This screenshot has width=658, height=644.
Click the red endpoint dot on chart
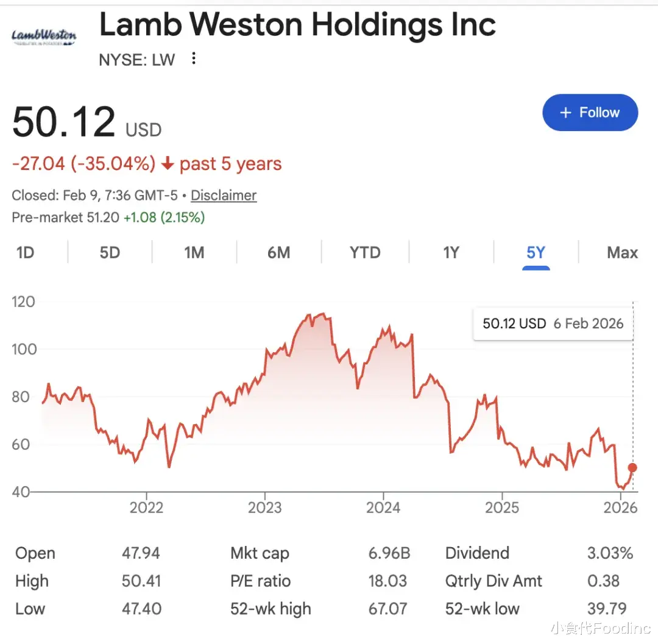[x=632, y=468]
